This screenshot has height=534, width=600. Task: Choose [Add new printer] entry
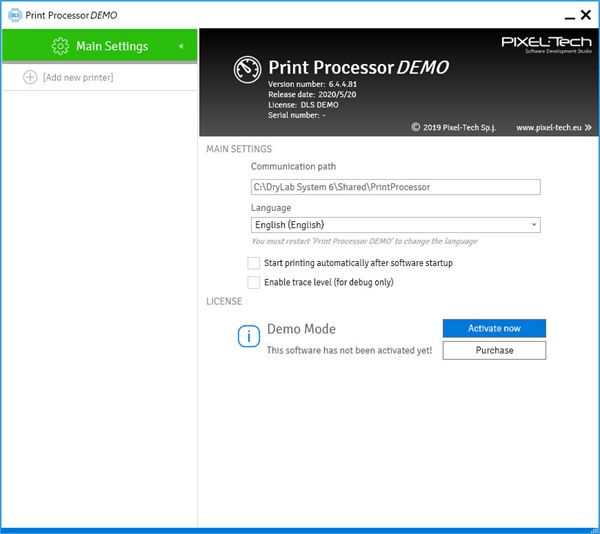point(99,77)
